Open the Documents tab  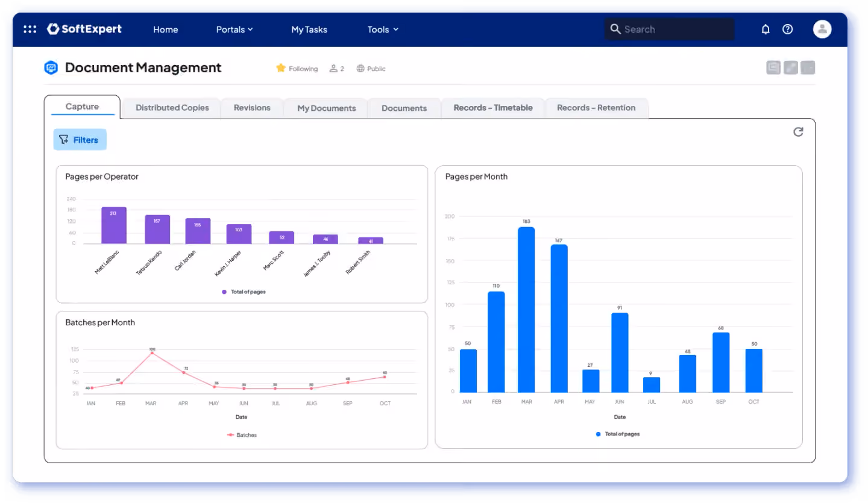point(404,108)
